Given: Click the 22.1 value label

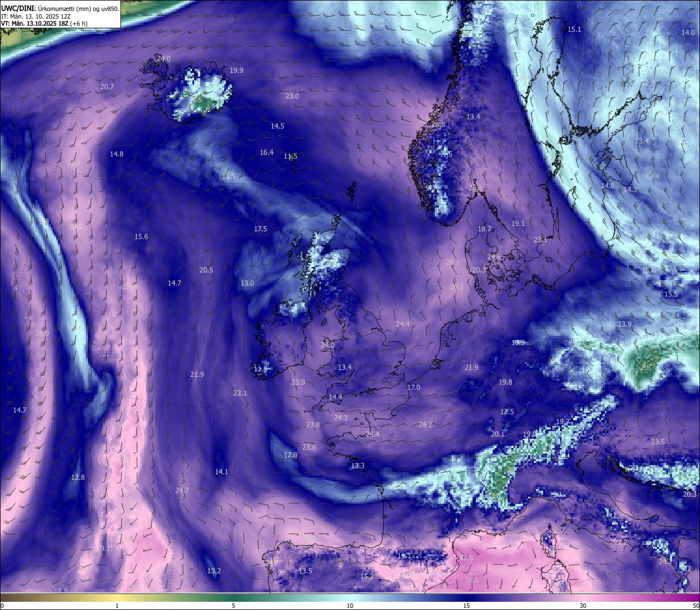Looking at the screenshot, I should [x=240, y=393].
